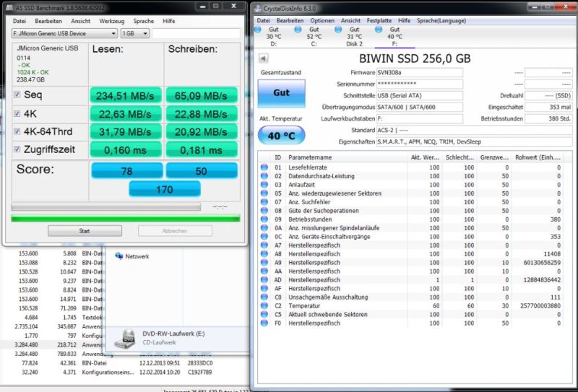This screenshot has height=392, width=578.
Task: Click status orb for Lesefehlerrate row
Action: pyautogui.click(x=264, y=167)
